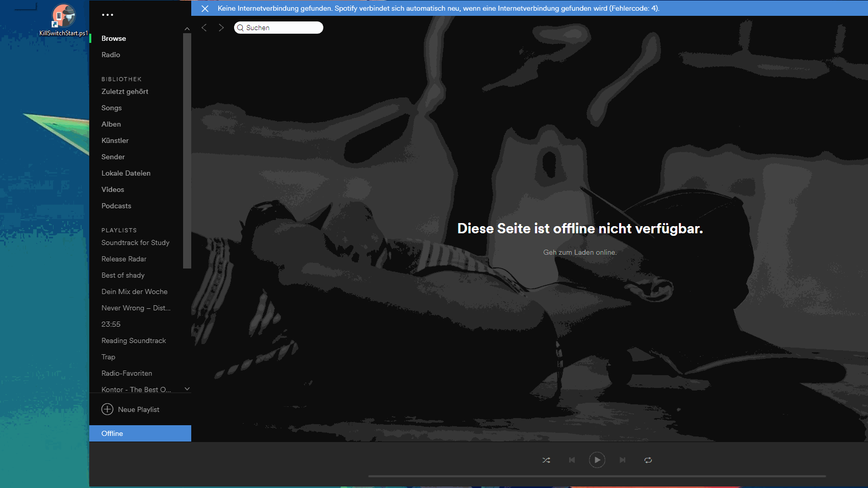Open Zuletzt gehört in the library
The height and width of the screenshot is (488, 868).
pyautogui.click(x=125, y=91)
